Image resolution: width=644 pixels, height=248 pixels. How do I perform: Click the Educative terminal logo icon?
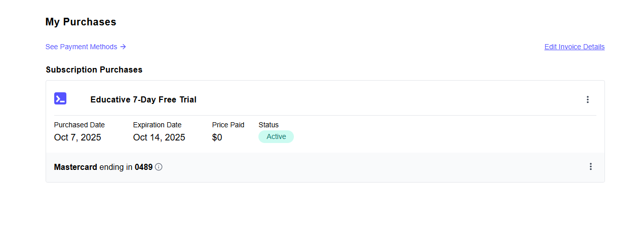click(x=60, y=99)
